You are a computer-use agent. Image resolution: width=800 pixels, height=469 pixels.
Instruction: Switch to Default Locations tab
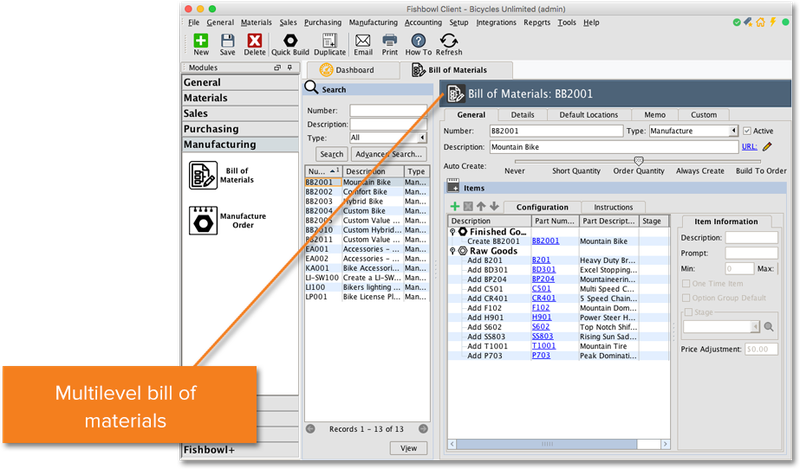click(x=588, y=115)
